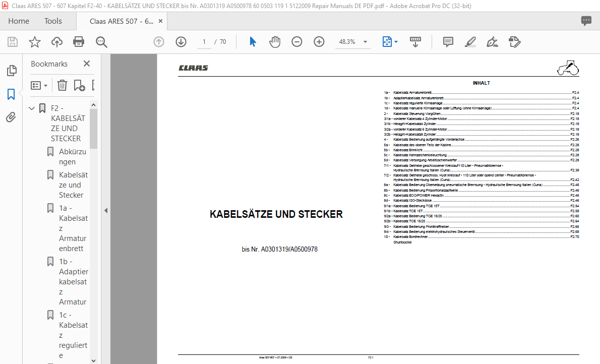Open the Find text magnifier tool
The height and width of the screenshot is (364, 600).
101,42
